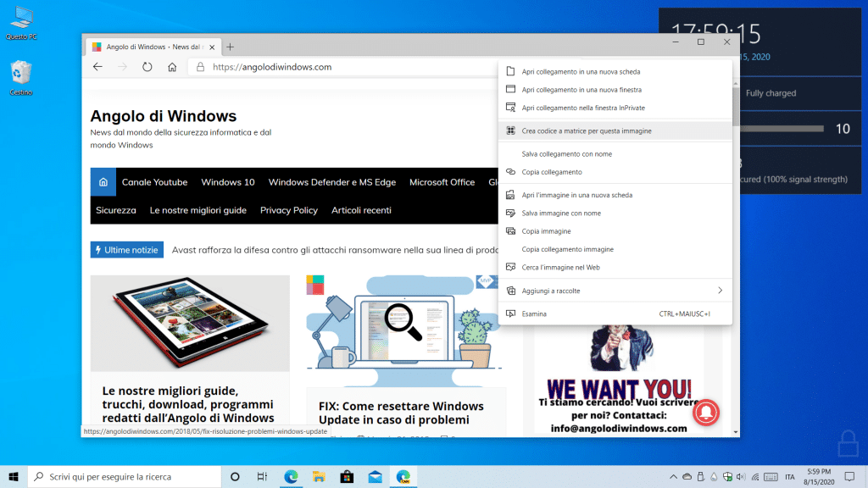Open Microsoft Store from the taskbar
This screenshot has height=488, width=868.
(347, 476)
